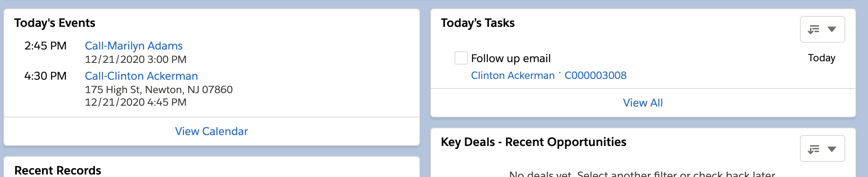
Task: Click the Today's Events card heading
Action: 55,23
